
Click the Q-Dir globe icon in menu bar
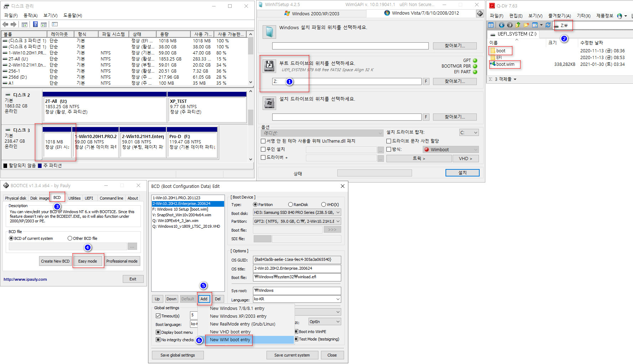click(x=619, y=16)
